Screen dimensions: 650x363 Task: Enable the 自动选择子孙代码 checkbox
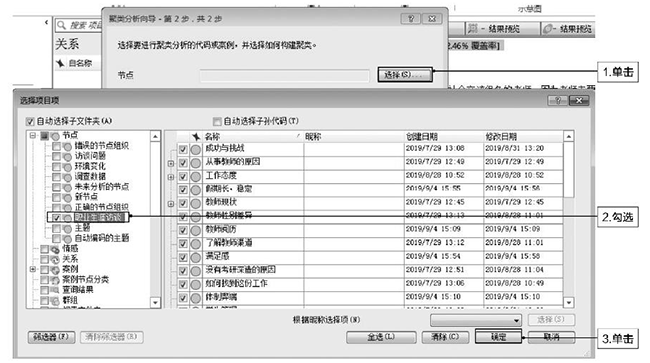[x=217, y=121]
